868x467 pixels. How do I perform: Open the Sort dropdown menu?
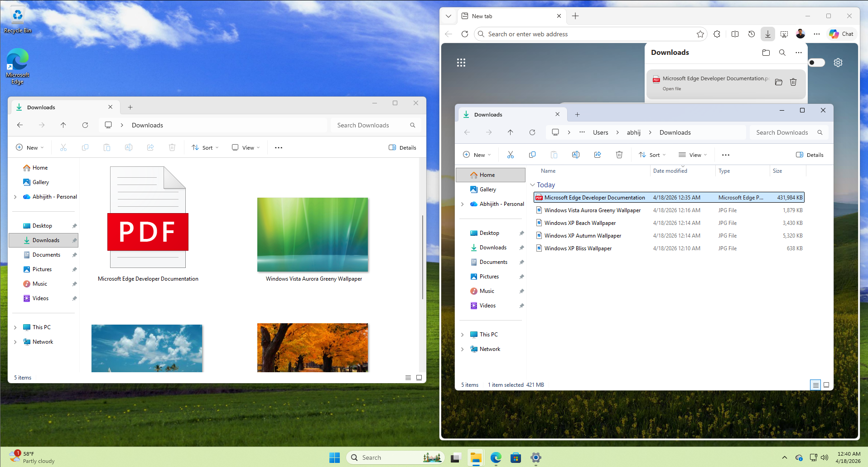(x=651, y=155)
